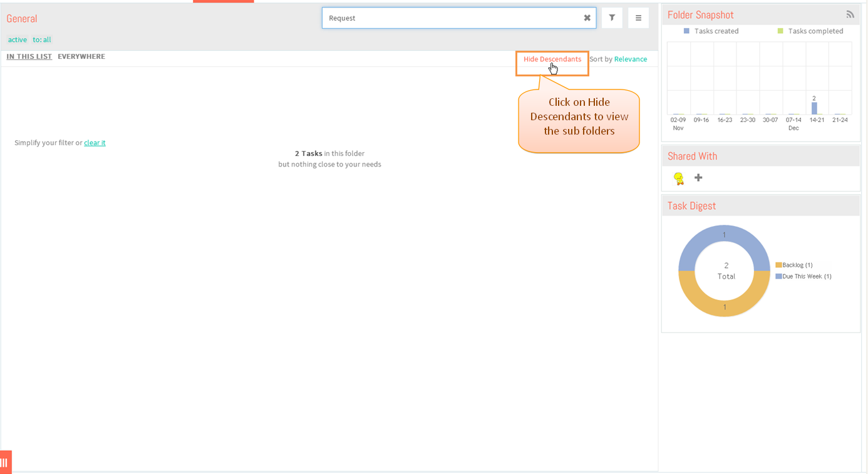Switch to the EVERYWHERE tab

[x=81, y=56]
